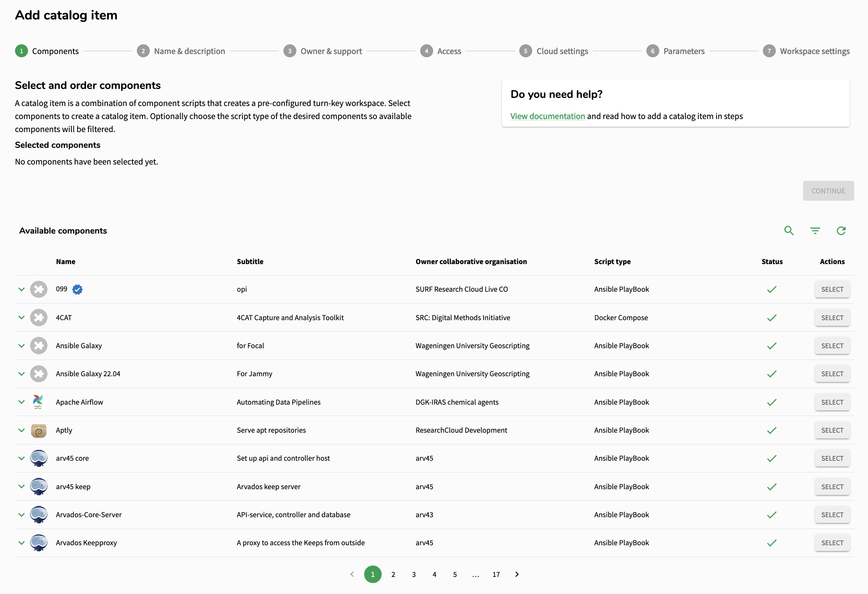Click the Ansible Galaxy 22.04 puzzle icon
Viewport: 868px width, 594px height.
pyautogui.click(x=39, y=374)
